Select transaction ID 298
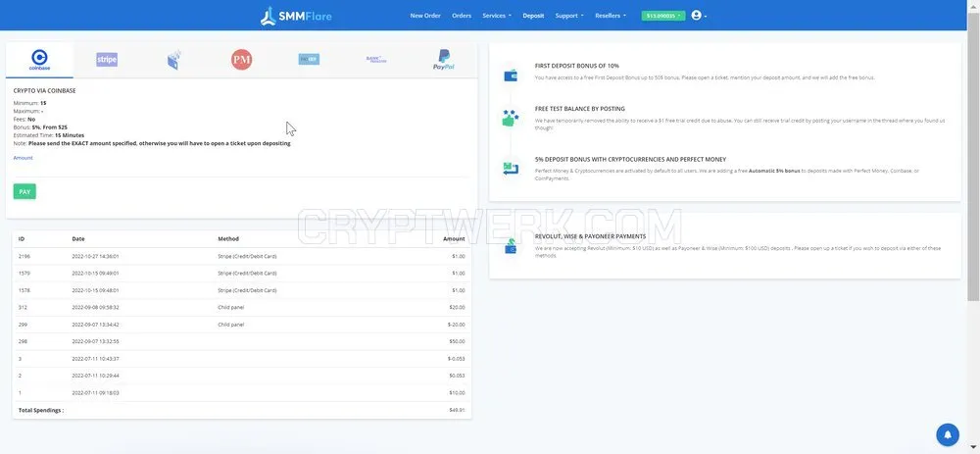The width and height of the screenshot is (980, 454). 23,341
